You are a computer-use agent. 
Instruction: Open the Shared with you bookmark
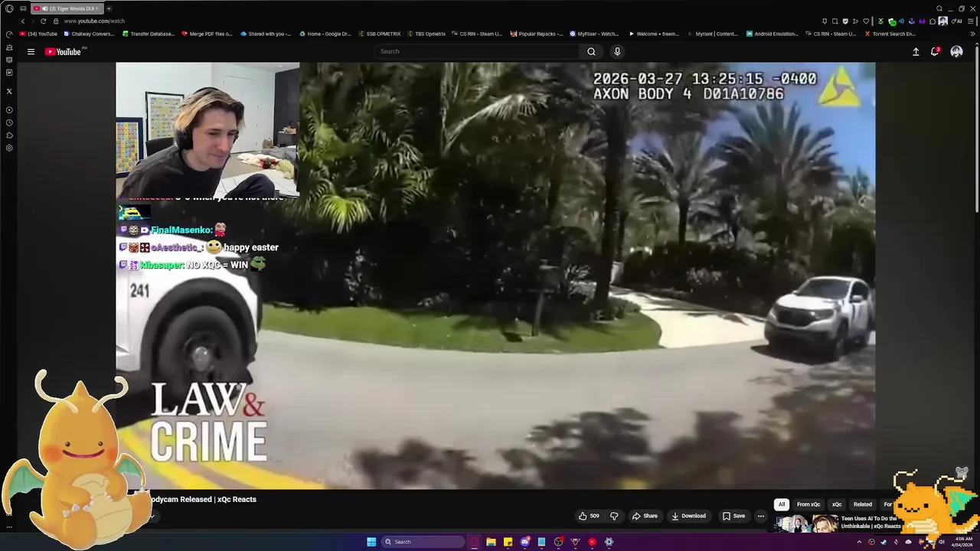(266, 34)
